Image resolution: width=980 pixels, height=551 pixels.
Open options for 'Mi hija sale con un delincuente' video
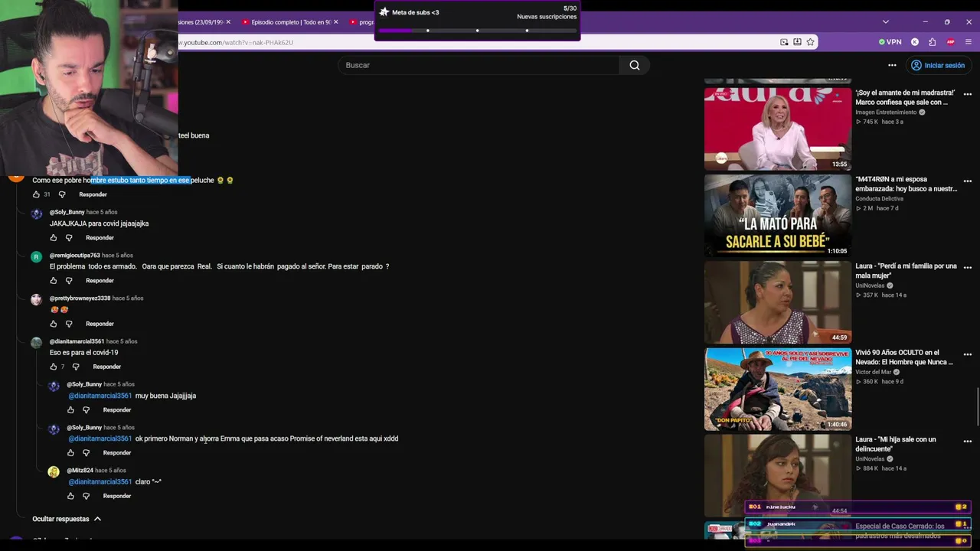(x=968, y=442)
